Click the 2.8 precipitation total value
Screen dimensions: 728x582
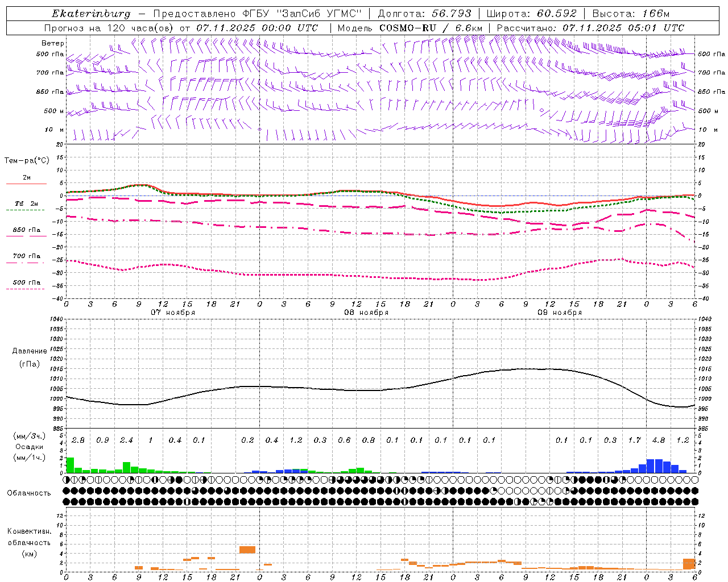point(78,440)
